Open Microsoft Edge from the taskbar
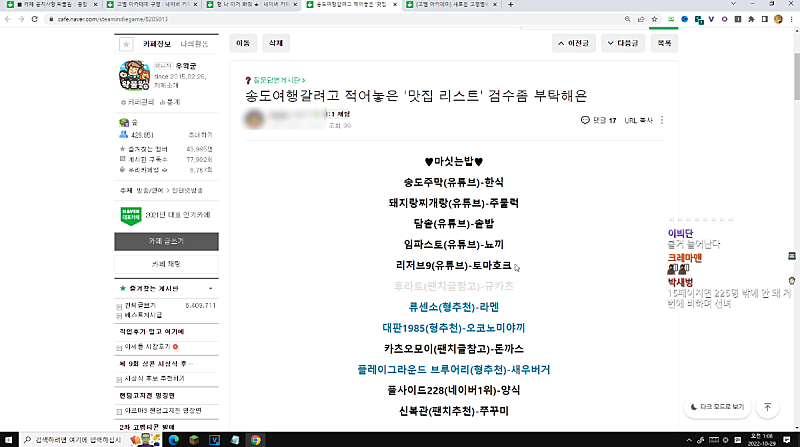Screen dimensions: 800x447 click(x=173, y=439)
